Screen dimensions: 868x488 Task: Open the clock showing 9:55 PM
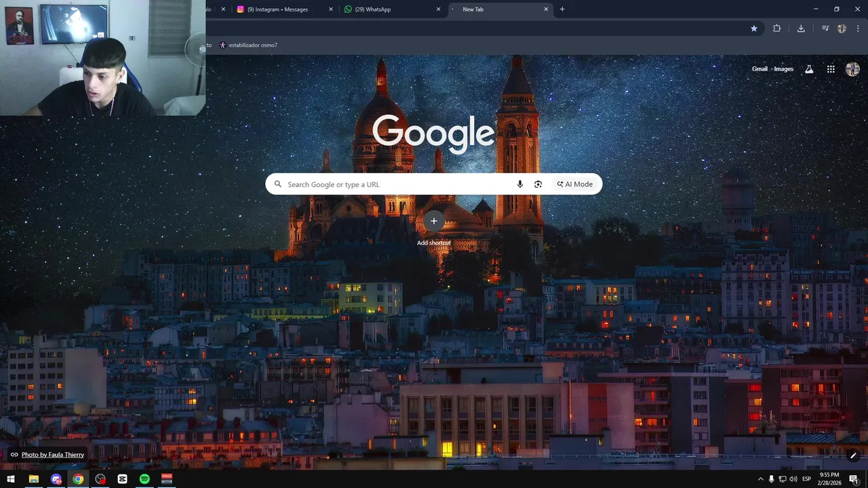click(829, 479)
